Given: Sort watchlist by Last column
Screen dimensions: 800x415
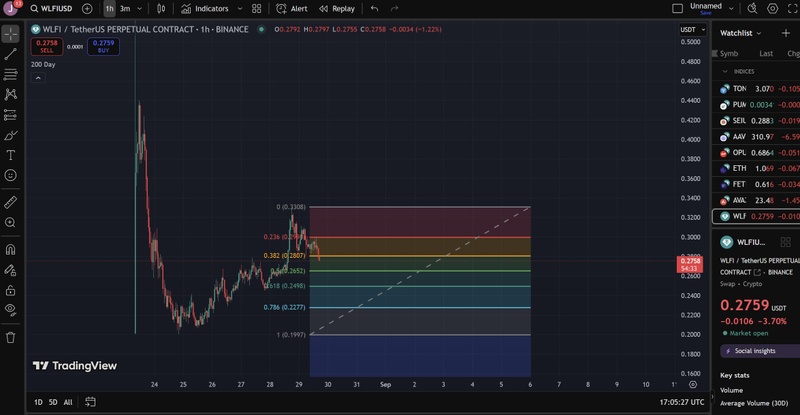Looking at the screenshot, I should 766,54.
